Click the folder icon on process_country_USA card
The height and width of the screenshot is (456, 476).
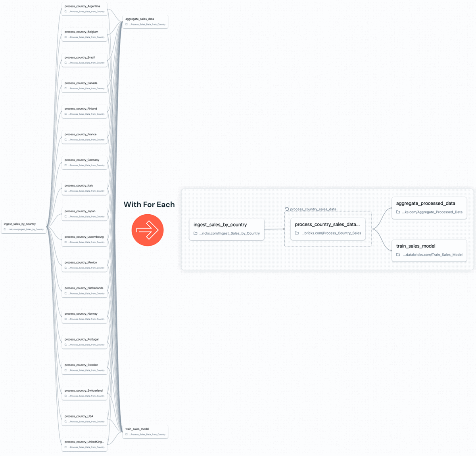65,421
